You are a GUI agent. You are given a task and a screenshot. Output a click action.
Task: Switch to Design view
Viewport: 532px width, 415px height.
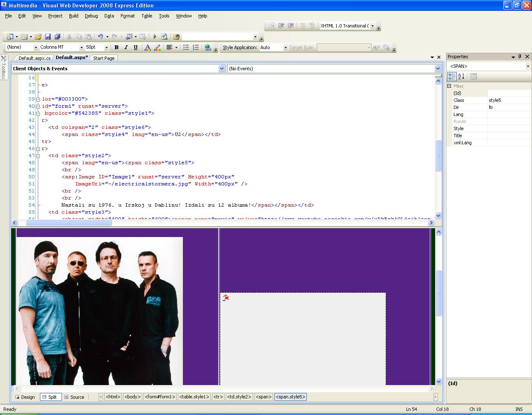click(x=25, y=397)
